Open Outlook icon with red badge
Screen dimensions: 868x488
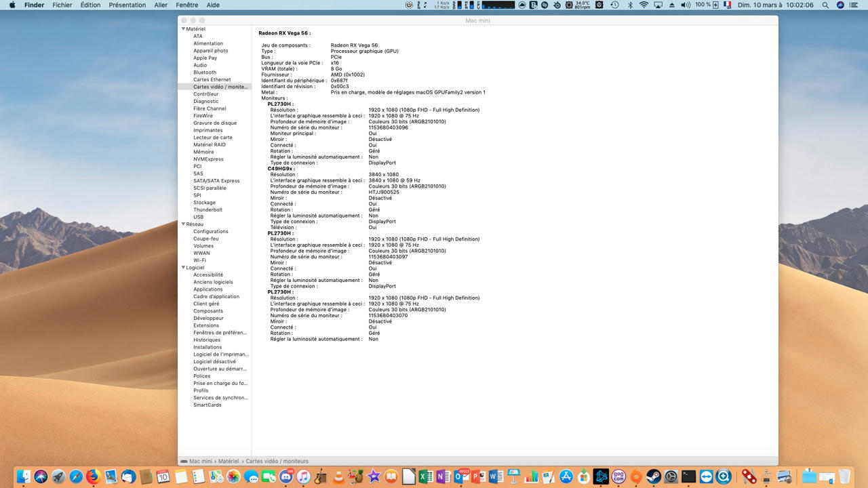461,476
